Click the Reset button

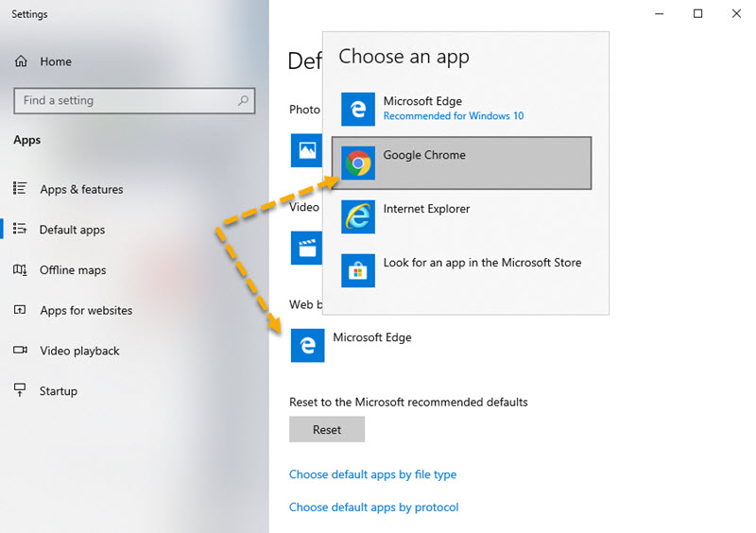[x=327, y=429]
